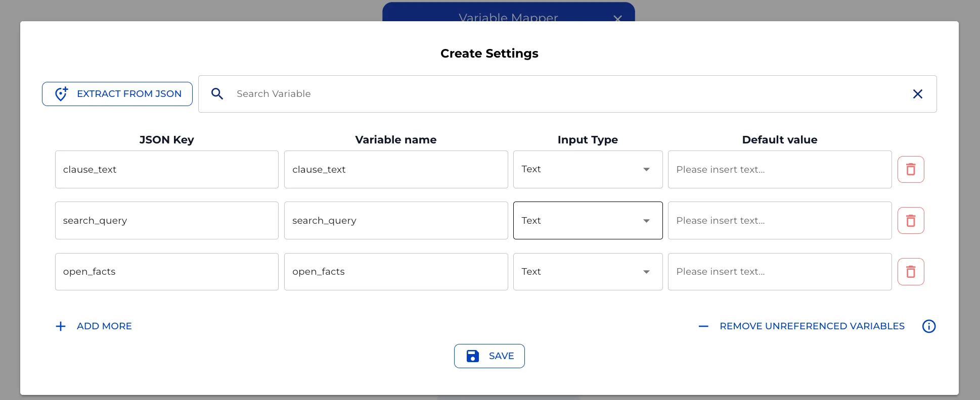
Task: Click the JSON Key column header
Action: (x=167, y=140)
